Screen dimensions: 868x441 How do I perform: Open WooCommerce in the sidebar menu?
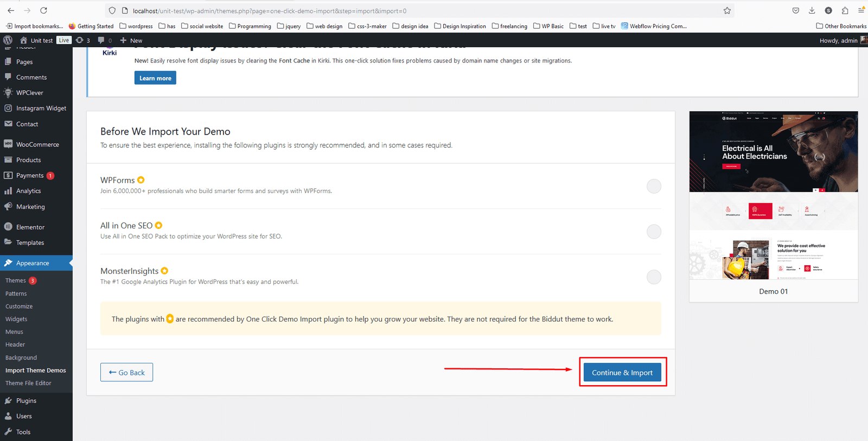(37, 144)
